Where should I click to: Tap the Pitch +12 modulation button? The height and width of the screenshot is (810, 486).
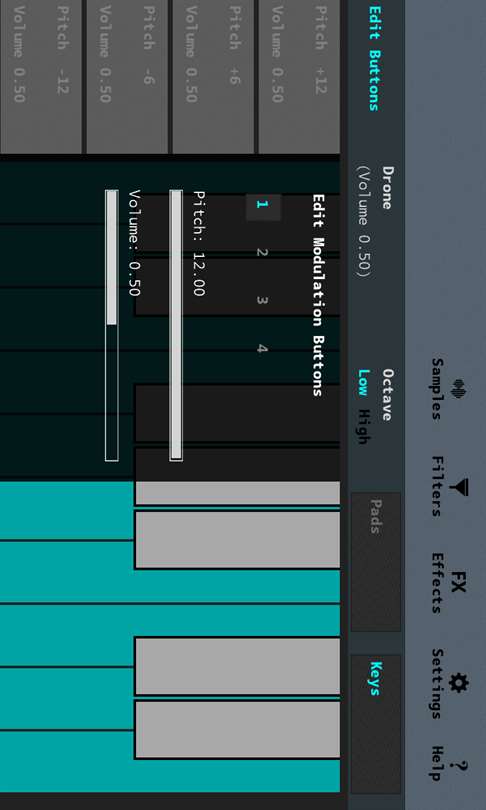pyautogui.click(x=299, y=76)
